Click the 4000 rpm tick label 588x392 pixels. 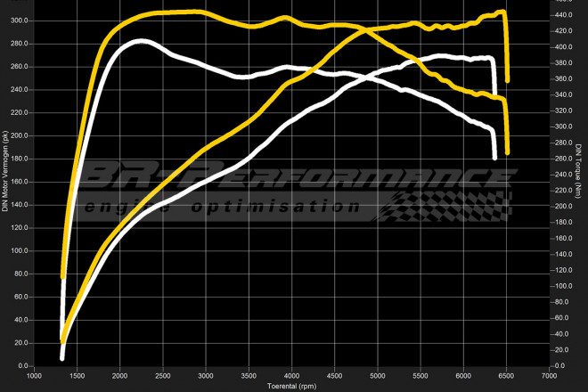coord(291,377)
